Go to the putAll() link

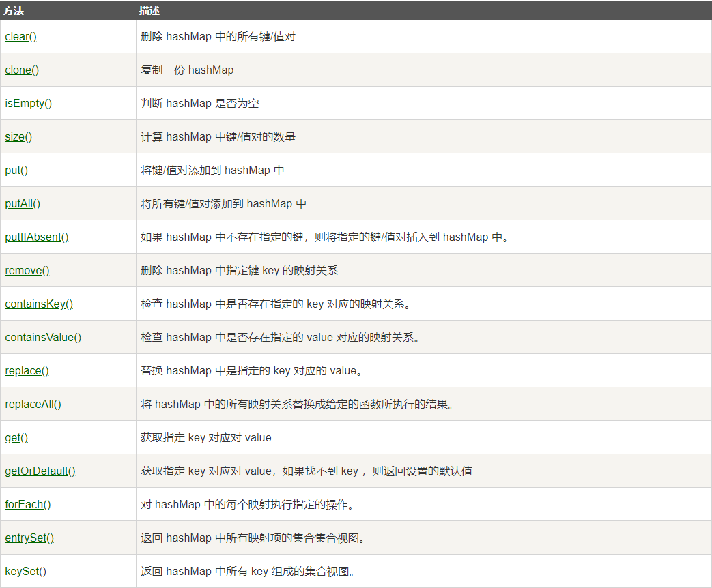click(x=23, y=204)
